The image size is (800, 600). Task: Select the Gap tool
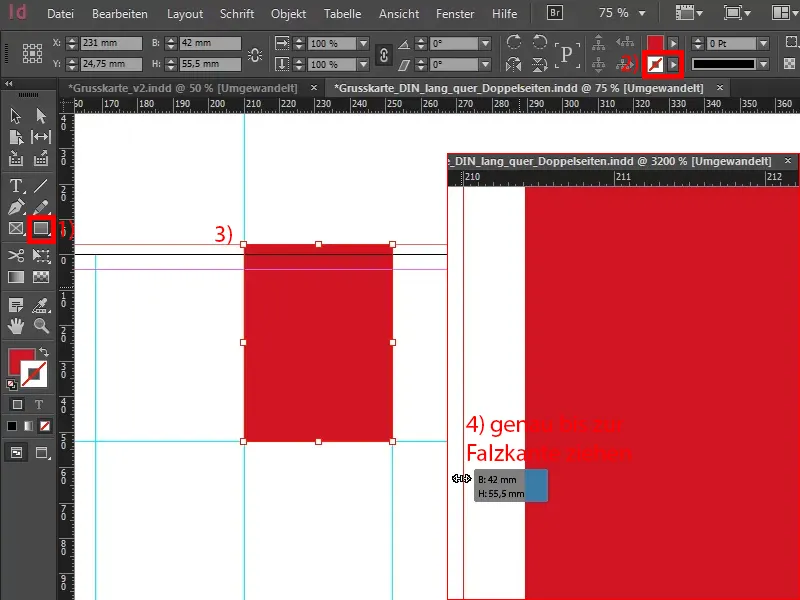tap(41, 137)
